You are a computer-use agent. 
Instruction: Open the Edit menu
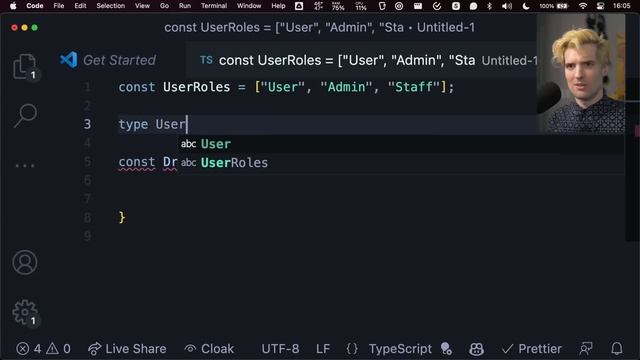pos(80,6)
